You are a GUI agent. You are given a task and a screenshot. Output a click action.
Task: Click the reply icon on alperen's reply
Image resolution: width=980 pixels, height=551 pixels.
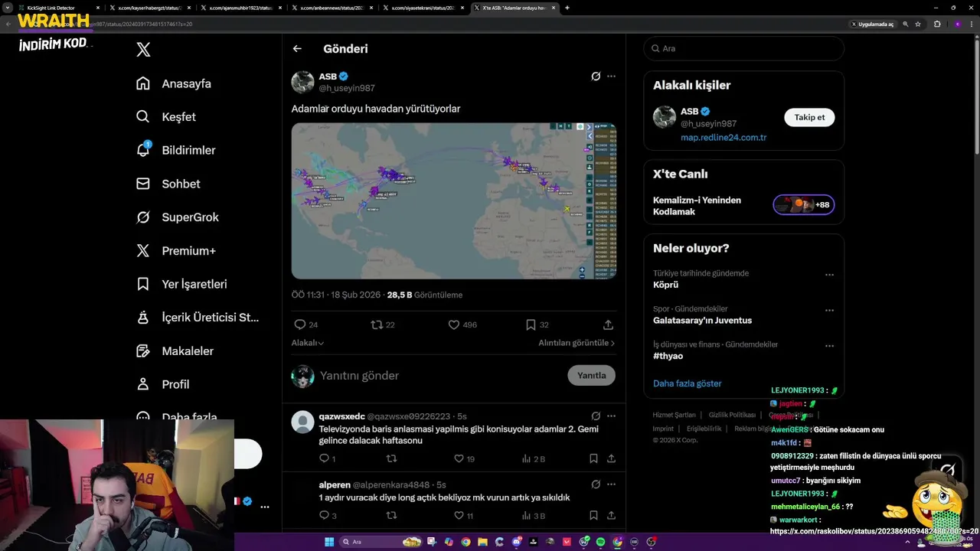[324, 516]
